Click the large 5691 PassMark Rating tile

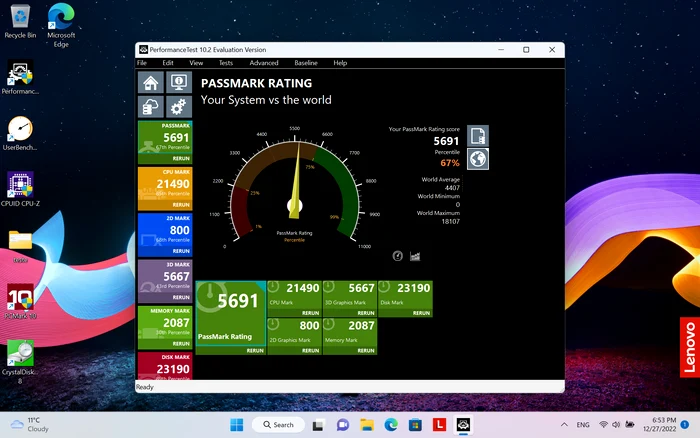[x=231, y=317]
